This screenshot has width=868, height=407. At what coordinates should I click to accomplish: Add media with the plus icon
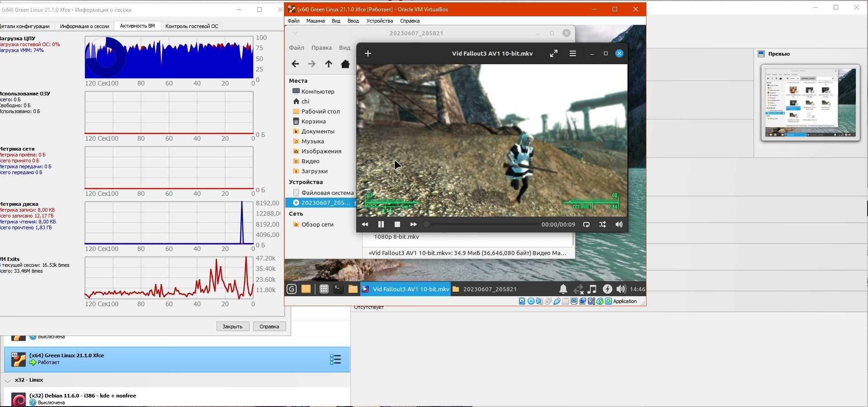pos(368,53)
